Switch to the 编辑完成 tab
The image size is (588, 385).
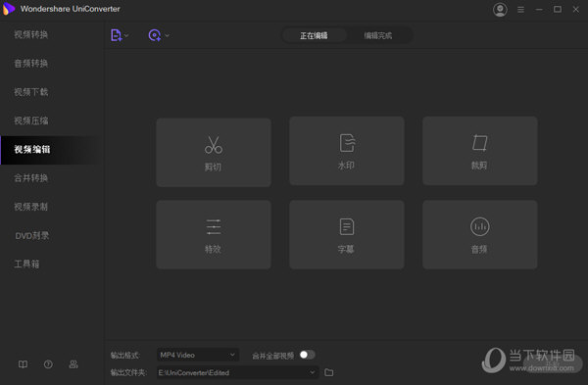click(x=378, y=35)
